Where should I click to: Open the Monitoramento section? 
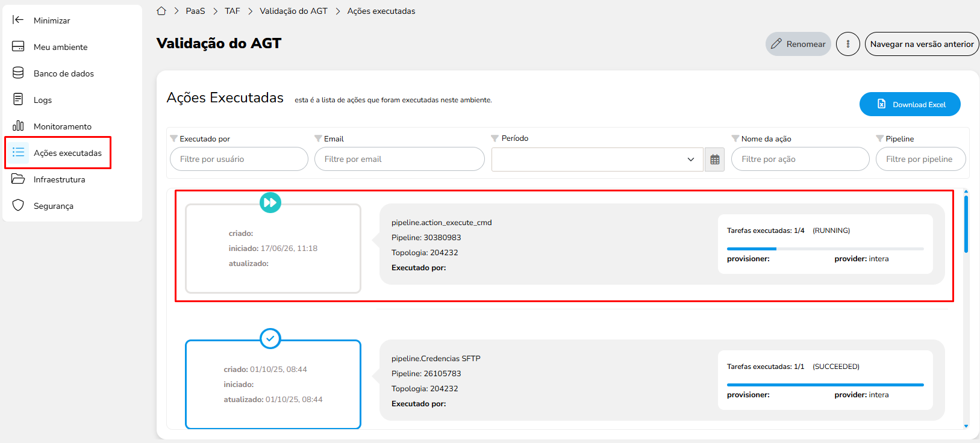[x=63, y=126]
